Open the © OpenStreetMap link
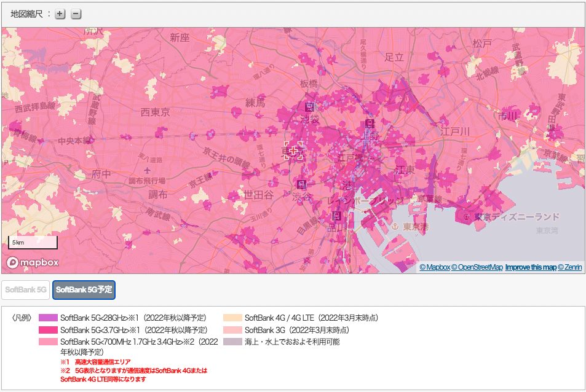The width and height of the screenshot is (586, 392). [477, 267]
